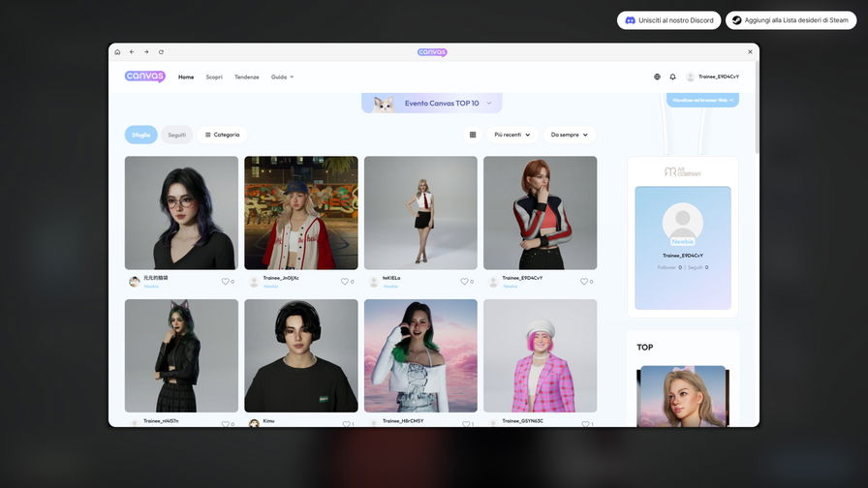Viewport: 868px width, 488px height.
Task: Open the pink sky green hair thumbnail
Action: coord(420,355)
